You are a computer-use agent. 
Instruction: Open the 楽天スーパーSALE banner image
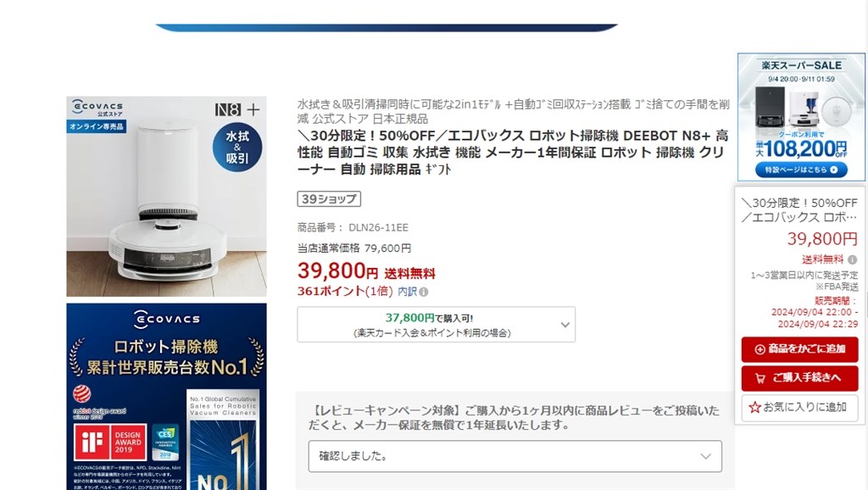[x=801, y=117]
